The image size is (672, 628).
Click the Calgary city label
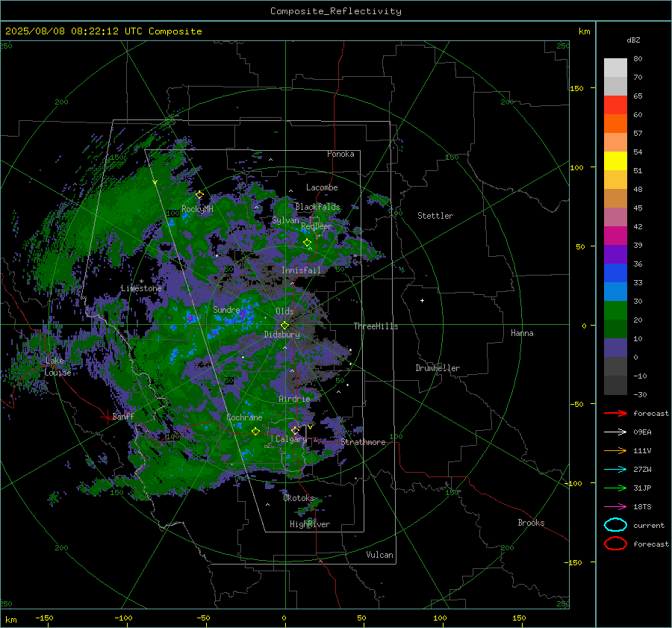coord(291,439)
